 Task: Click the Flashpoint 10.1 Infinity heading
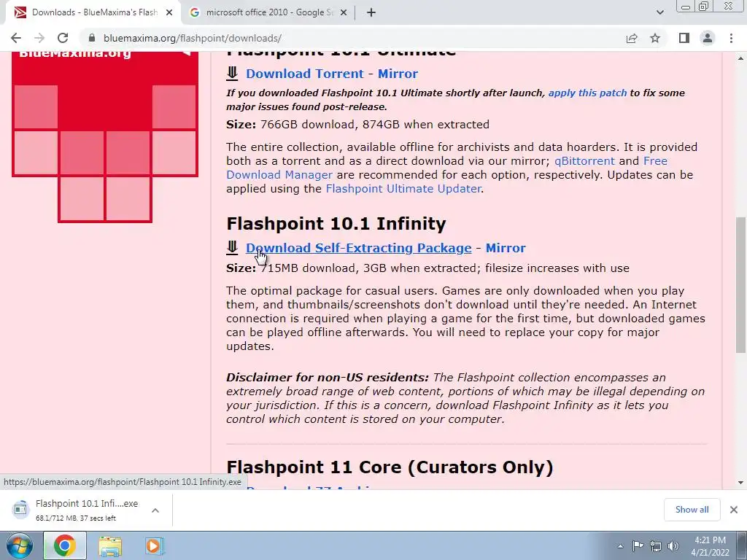[336, 223]
